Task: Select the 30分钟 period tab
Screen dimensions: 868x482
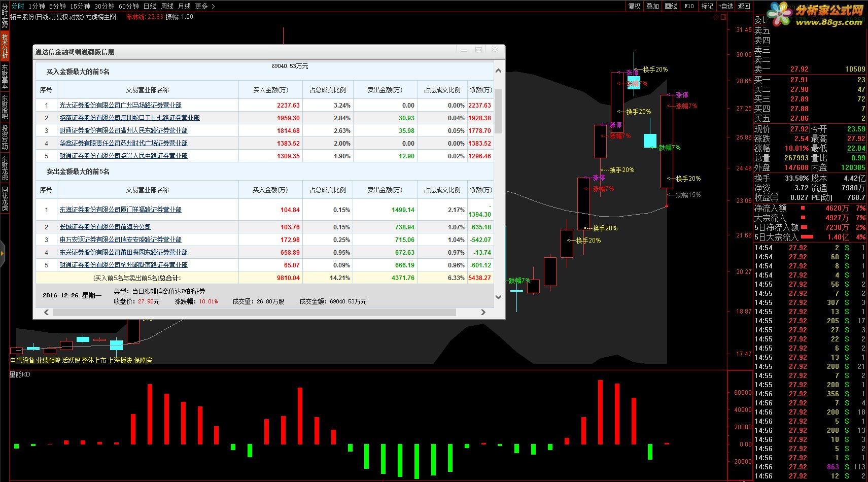Action: point(104,6)
